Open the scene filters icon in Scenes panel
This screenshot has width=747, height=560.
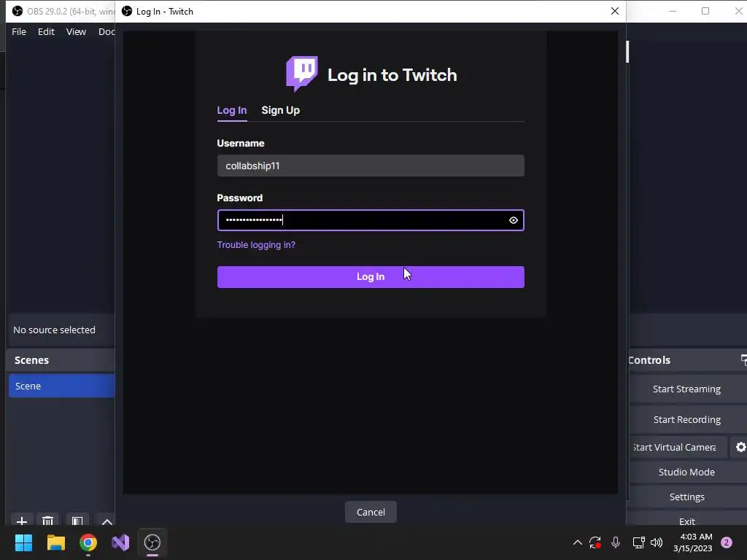tap(77, 521)
